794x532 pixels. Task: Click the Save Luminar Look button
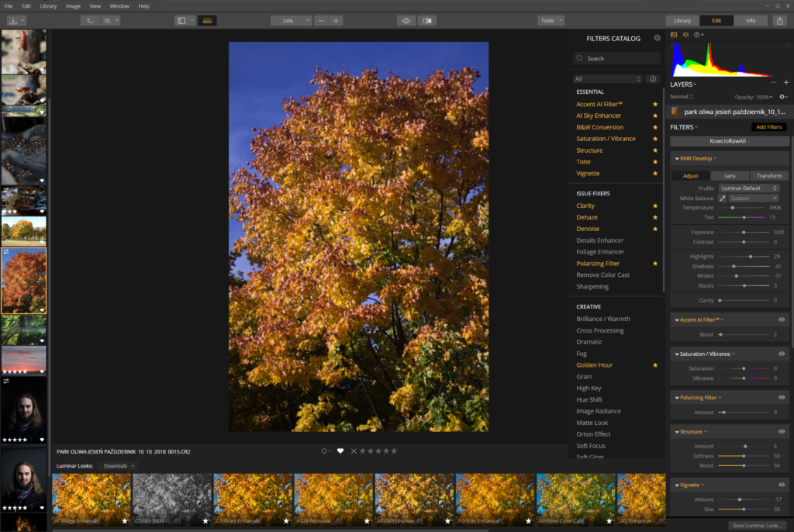(759, 525)
